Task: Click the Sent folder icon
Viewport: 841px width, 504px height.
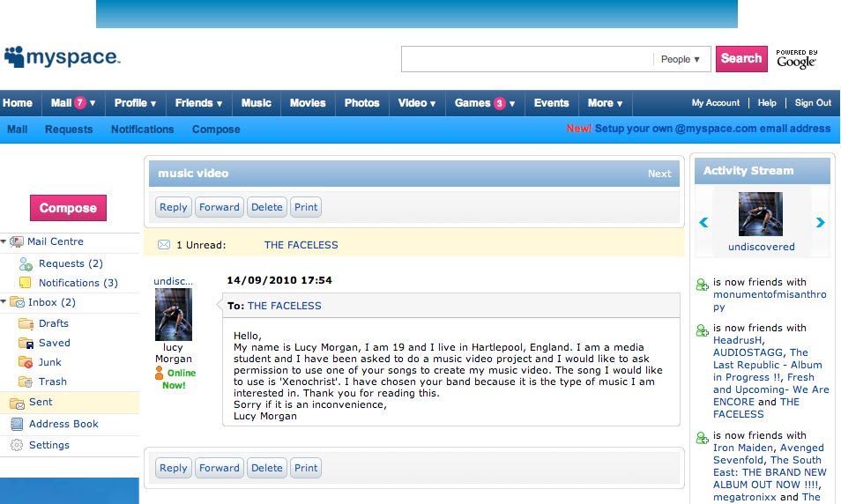Action: [17, 403]
